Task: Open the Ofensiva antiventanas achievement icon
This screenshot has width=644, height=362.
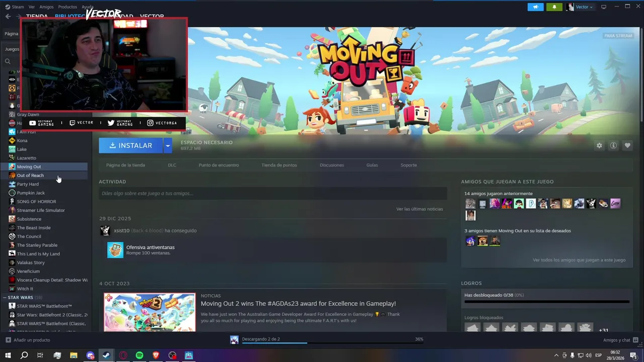Action: click(x=115, y=250)
